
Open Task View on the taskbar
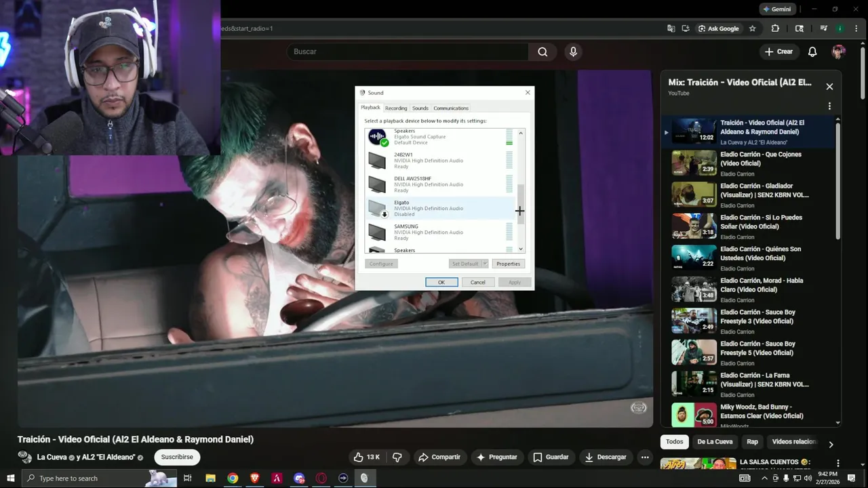coord(188,478)
